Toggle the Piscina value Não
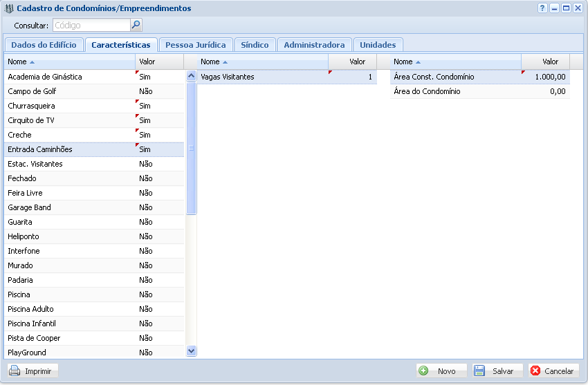The width and height of the screenshot is (588, 385). 145,294
